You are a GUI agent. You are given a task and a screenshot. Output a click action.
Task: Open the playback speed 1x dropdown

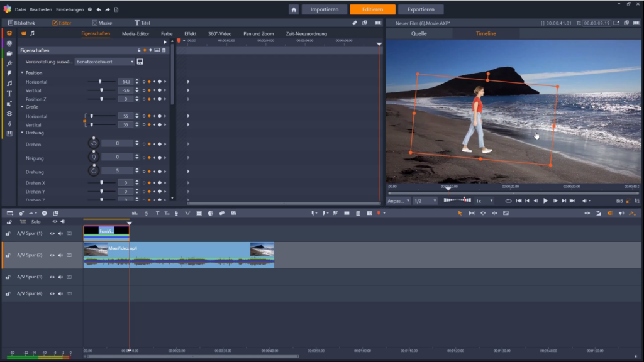[485, 201]
